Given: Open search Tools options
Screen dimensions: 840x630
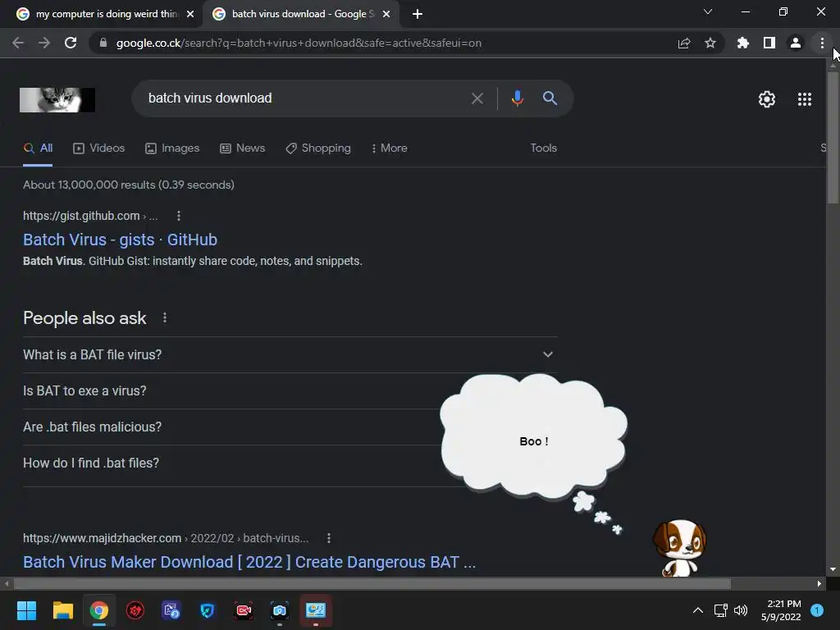Looking at the screenshot, I should tap(544, 148).
